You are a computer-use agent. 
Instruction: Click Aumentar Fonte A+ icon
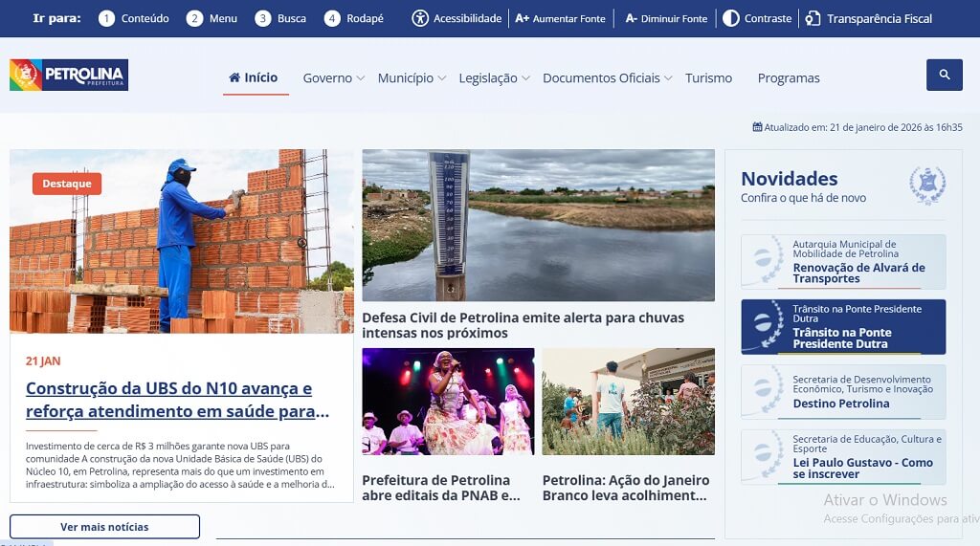[522, 18]
